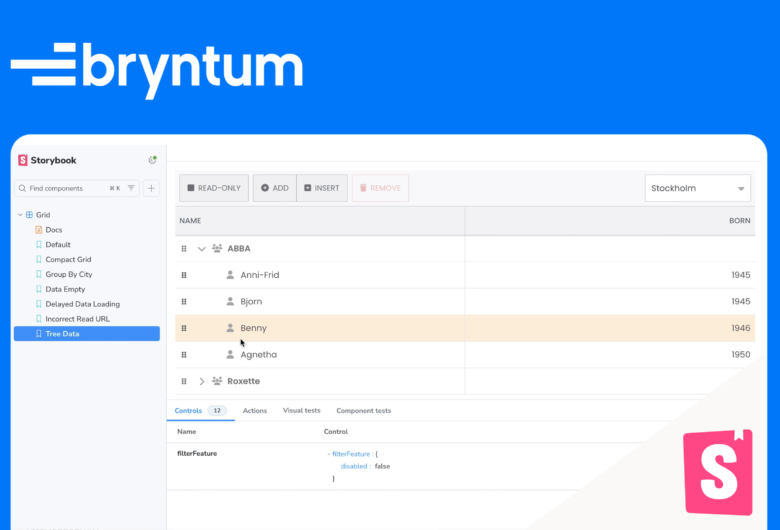Select the Data Empty story

click(x=65, y=289)
